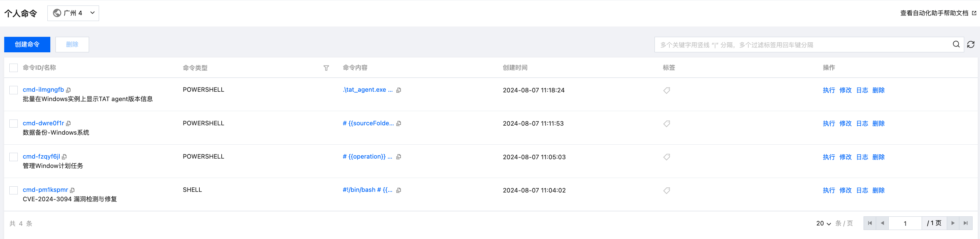Edit tag for cmd-ilmgngfb row

[x=666, y=90]
